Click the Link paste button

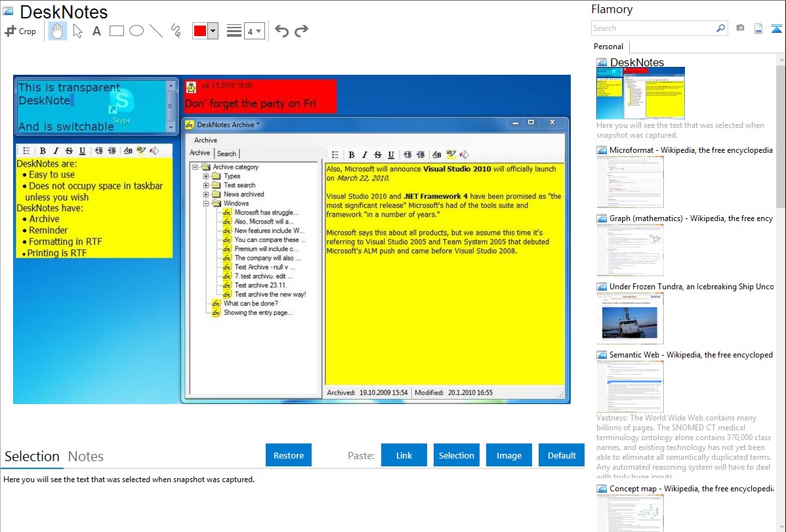[x=404, y=455]
